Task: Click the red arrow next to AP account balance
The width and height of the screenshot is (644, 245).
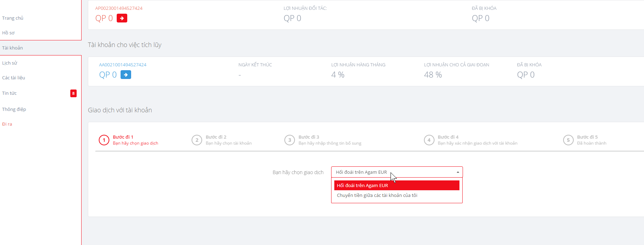Action: click(122, 18)
